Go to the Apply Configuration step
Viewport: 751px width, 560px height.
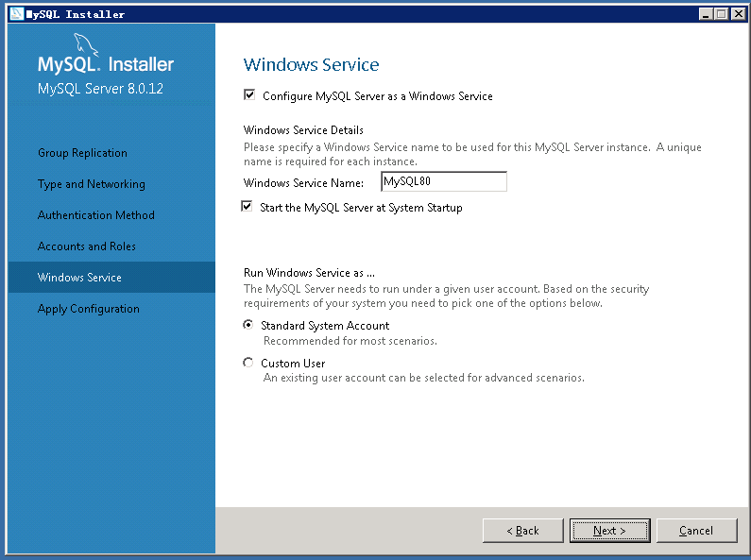pyautogui.click(x=89, y=309)
